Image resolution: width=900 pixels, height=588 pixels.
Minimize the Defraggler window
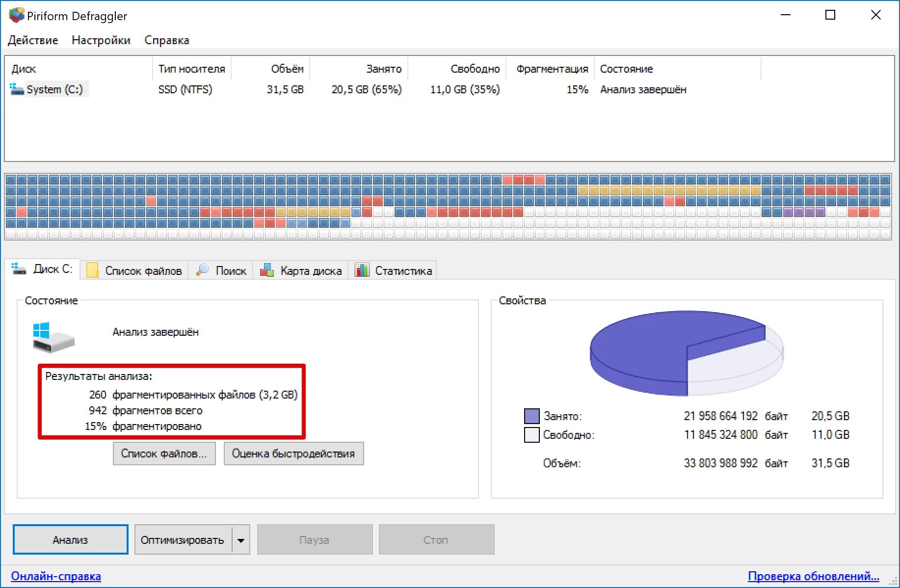786,15
